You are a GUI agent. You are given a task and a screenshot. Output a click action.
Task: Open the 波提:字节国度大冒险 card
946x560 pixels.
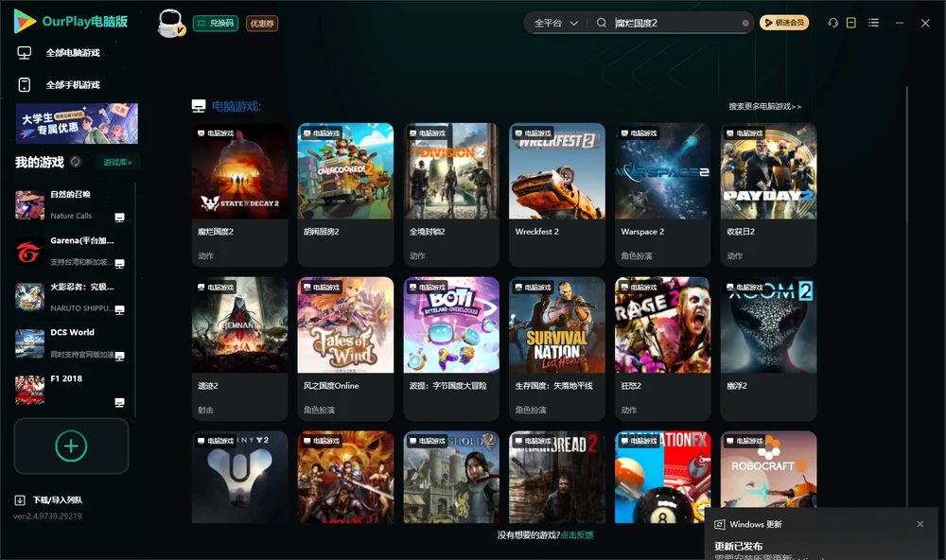point(451,349)
